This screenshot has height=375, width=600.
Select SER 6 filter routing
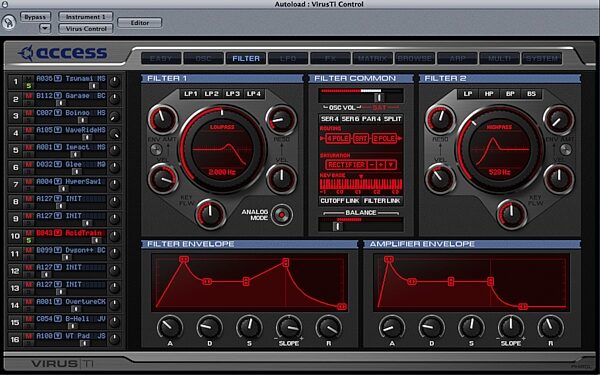point(351,119)
